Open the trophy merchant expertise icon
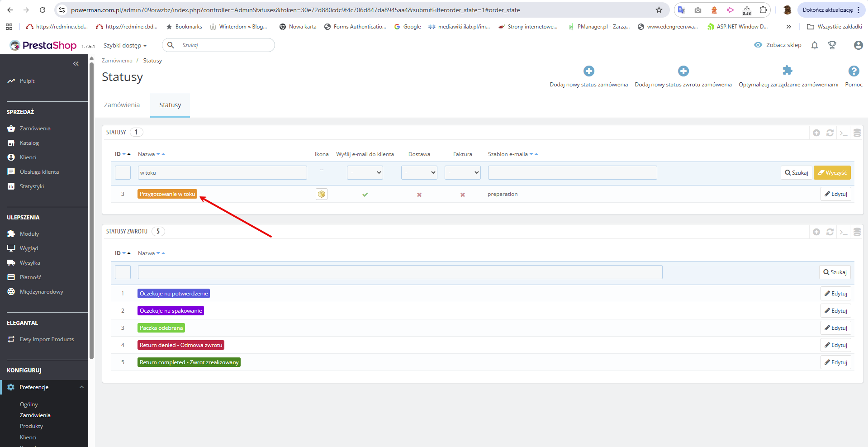Image resolution: width=868 pixels, height=447 pixels. point(832,45)
